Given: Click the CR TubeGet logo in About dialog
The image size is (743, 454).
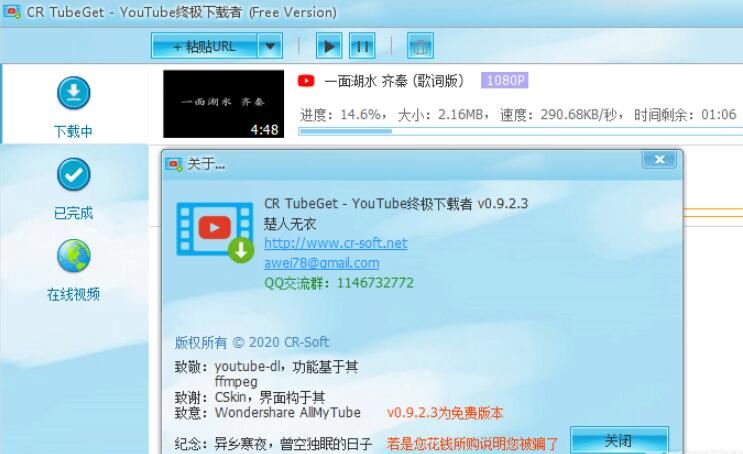Looking at the screenshot, I should tap(215, 232).
